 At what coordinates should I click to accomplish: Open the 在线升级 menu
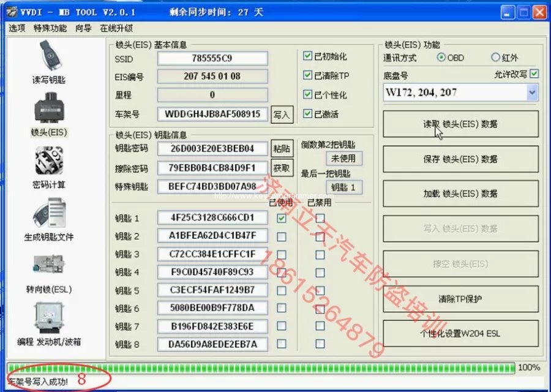pos(116,28)
